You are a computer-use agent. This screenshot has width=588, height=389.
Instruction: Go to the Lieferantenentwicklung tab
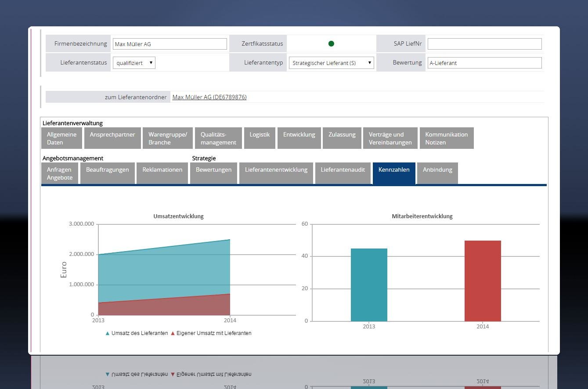pos(276,173)
